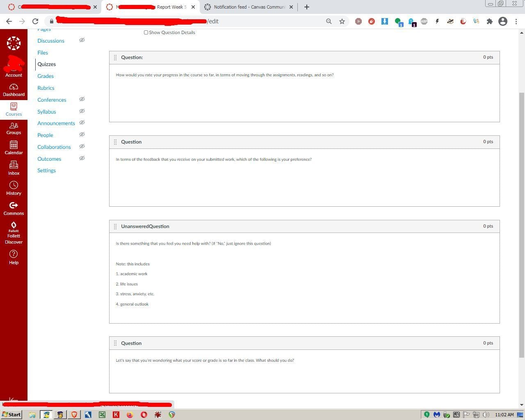The image size is (525, 420).
Task: Toggle the eye icon beside Announcements
Action: [82, 123]
